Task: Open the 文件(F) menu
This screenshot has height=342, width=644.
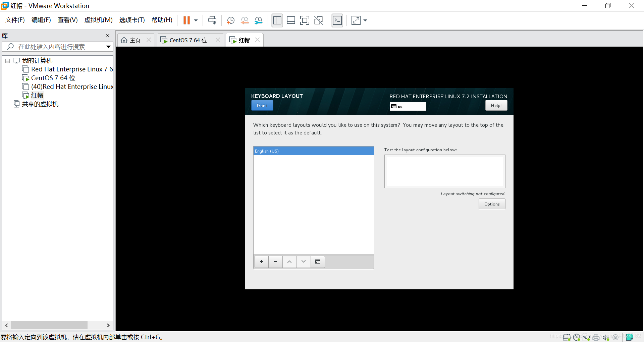Action: [15, 20]
